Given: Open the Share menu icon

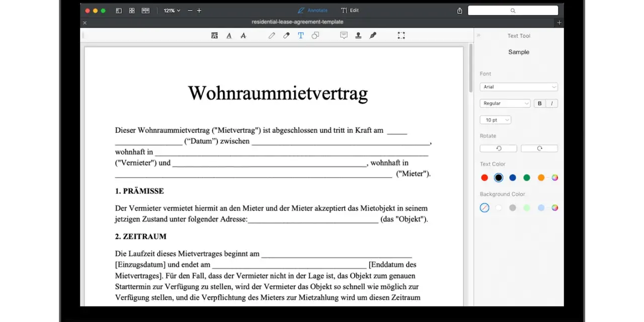Looking at the screenshot, I should (460, 11).
